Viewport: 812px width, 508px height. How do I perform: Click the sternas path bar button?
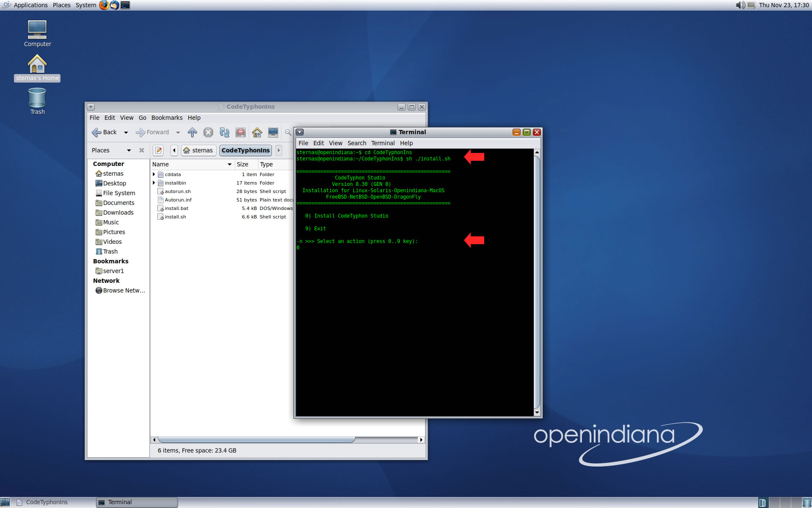tap(198, 150)
